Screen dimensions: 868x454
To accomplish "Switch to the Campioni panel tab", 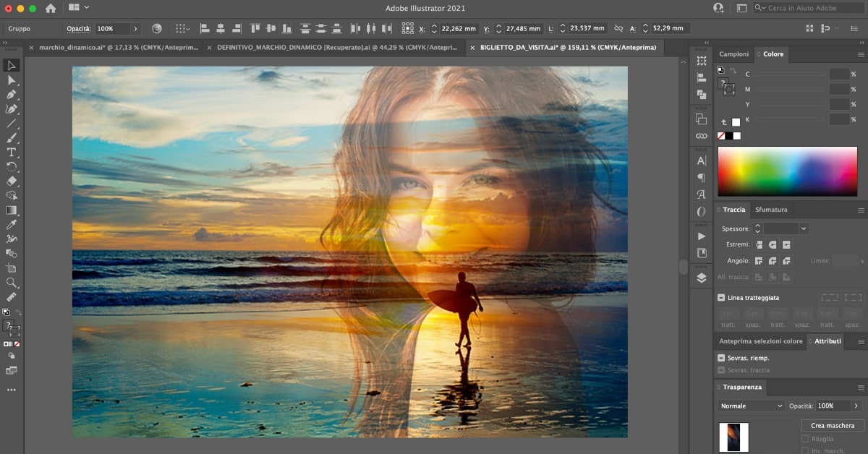I will (734, 54).
